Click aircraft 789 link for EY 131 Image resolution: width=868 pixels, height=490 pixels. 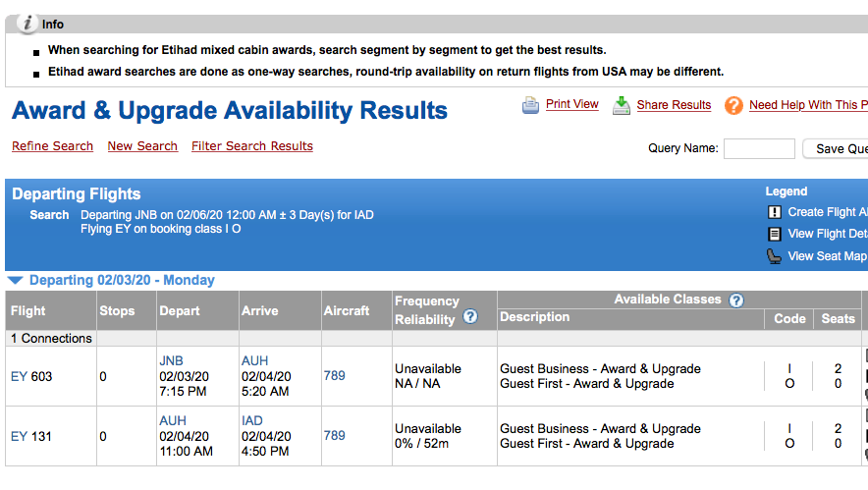334,436
